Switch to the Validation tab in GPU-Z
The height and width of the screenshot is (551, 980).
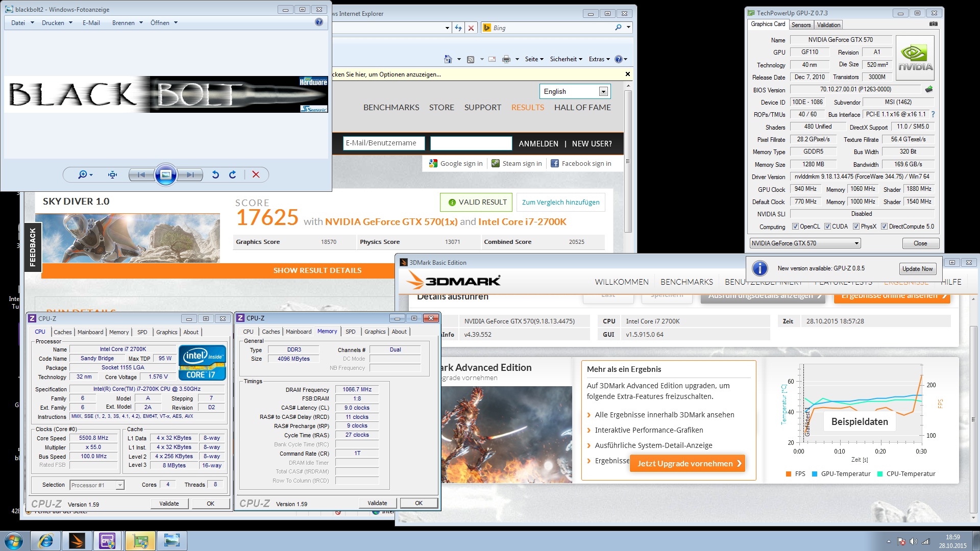828,25
